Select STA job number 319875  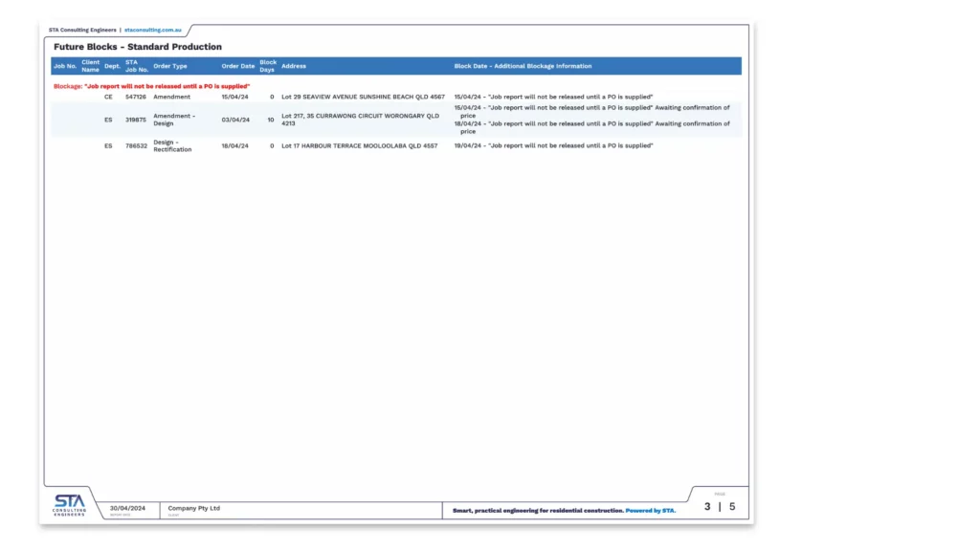pos(136,120)
